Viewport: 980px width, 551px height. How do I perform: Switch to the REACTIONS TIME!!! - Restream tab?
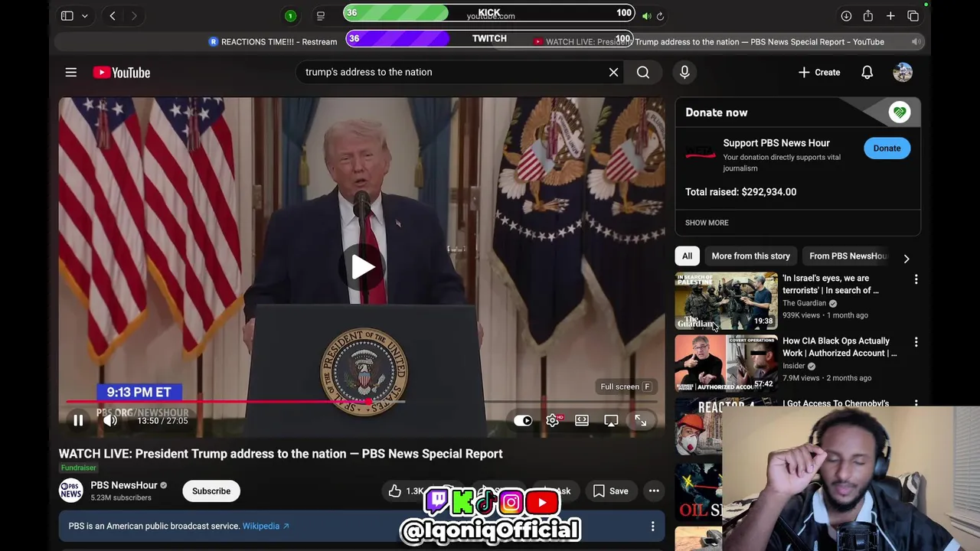[273, 42]
